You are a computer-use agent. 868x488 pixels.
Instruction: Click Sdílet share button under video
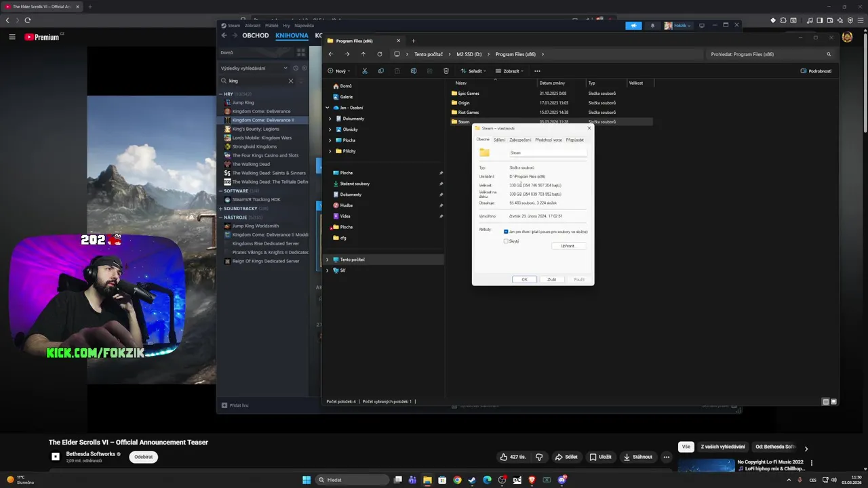tap(566, 457)
